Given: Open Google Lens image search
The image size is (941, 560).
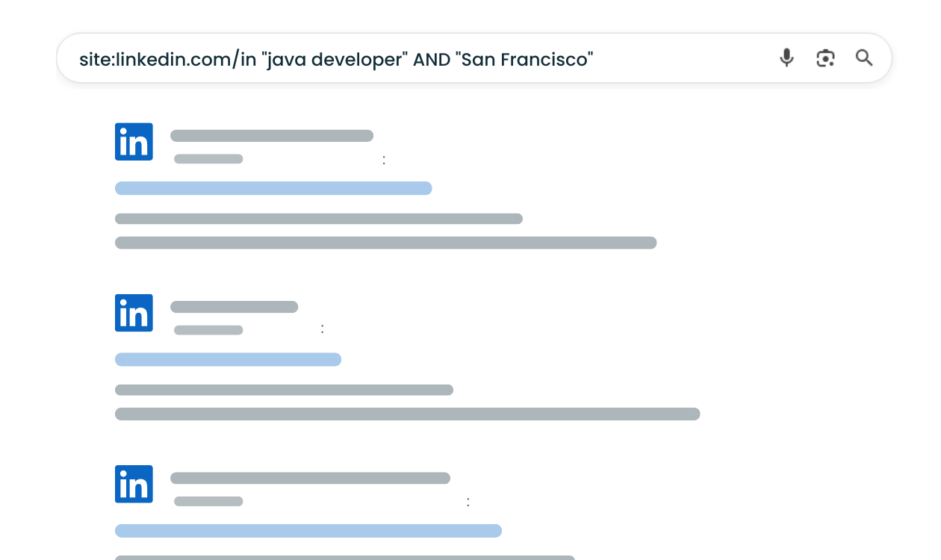Looking at the screenshot, I should (x=825, y=58).
